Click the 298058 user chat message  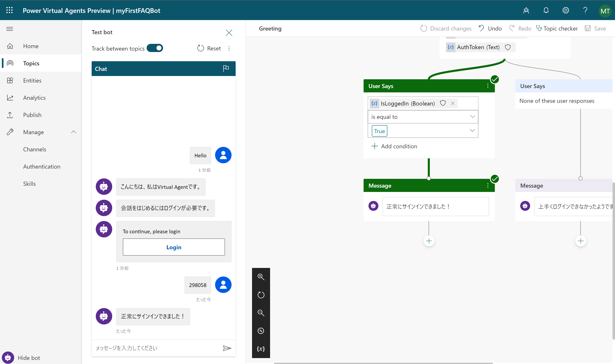point(198,285)
